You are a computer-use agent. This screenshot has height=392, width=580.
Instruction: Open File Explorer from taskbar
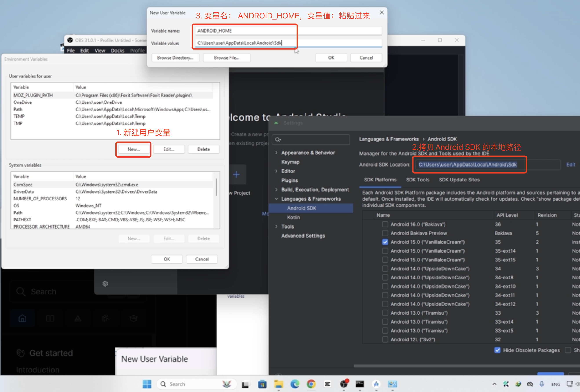[x=279, y=384]
